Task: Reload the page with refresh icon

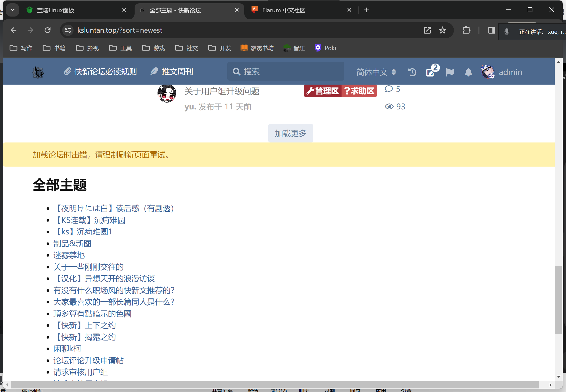Action: point(48,30)
